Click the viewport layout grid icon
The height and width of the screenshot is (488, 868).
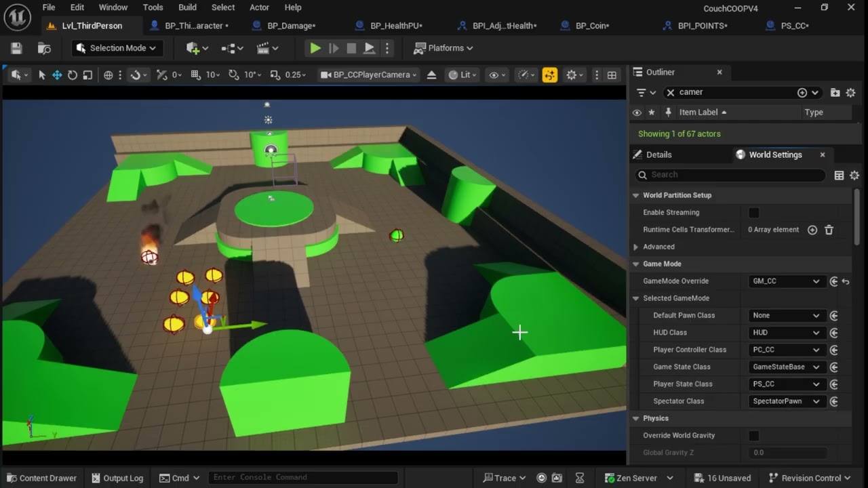pos(612,75)
